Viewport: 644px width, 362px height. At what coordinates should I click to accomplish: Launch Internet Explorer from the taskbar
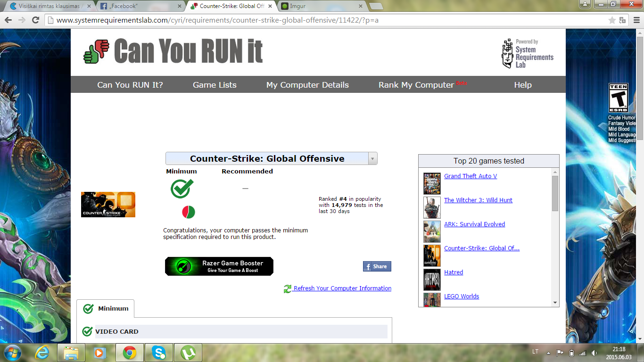click(43, 353)
